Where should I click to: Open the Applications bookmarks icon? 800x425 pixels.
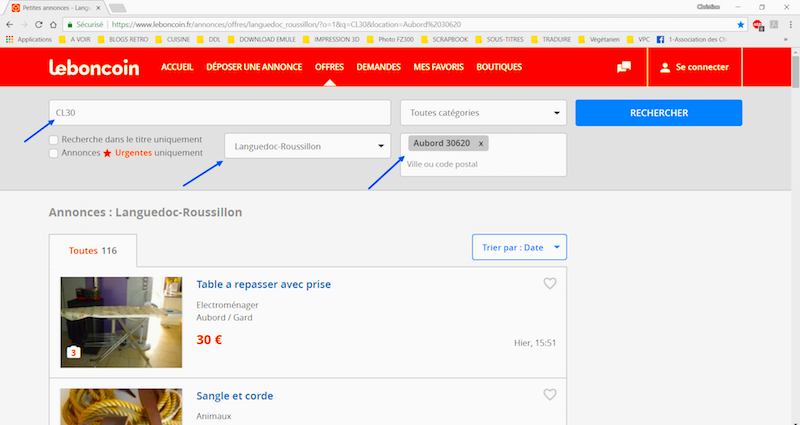tap(9, 39)
